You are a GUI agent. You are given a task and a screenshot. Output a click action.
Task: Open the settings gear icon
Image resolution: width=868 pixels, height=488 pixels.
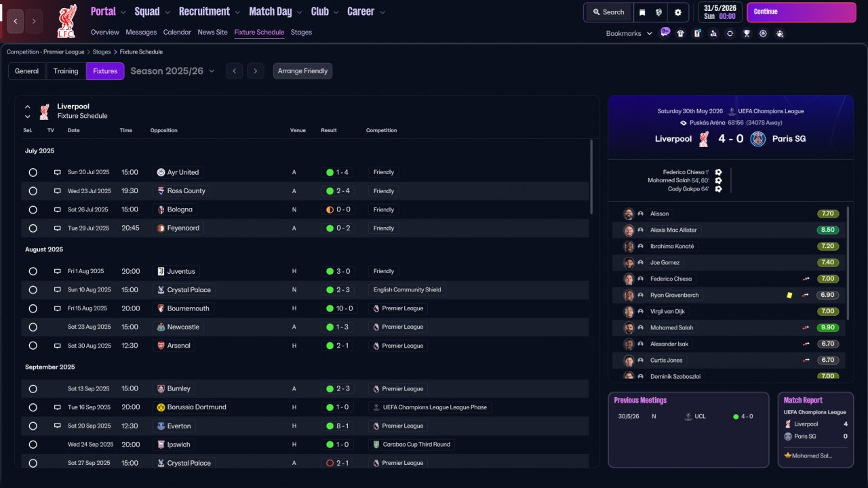(678, 12)
